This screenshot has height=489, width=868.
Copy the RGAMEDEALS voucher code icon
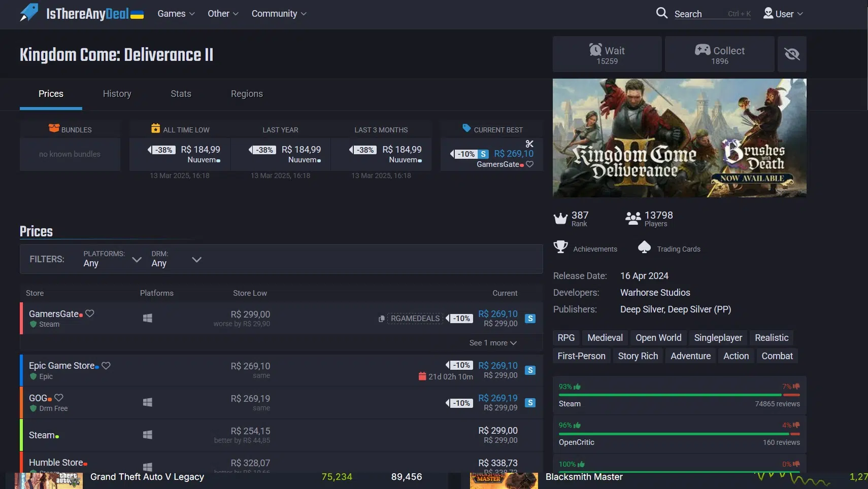click(382, 319)
